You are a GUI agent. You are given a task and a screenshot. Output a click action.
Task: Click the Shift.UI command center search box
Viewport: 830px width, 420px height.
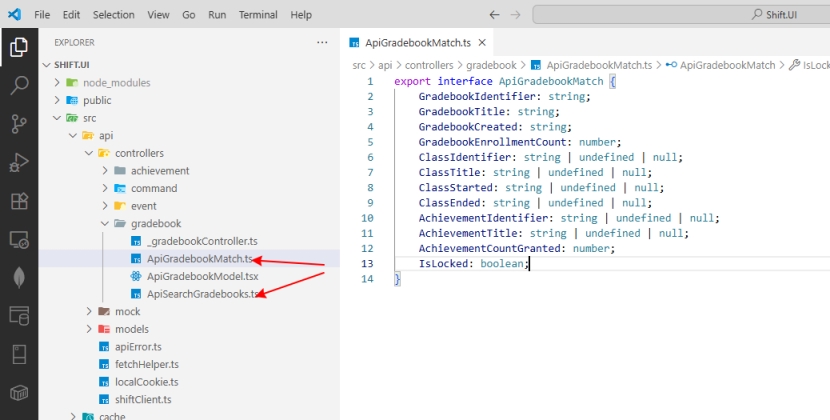click(681, 15)
